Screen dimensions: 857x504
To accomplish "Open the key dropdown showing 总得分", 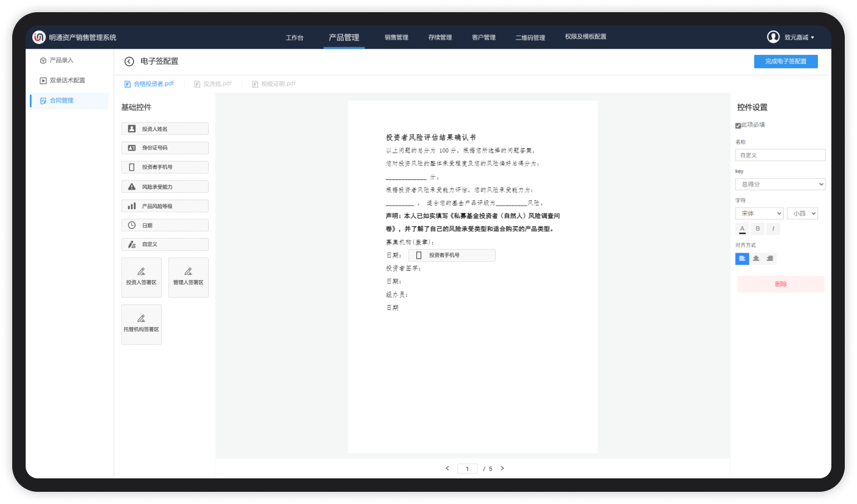I will (780, 184).
